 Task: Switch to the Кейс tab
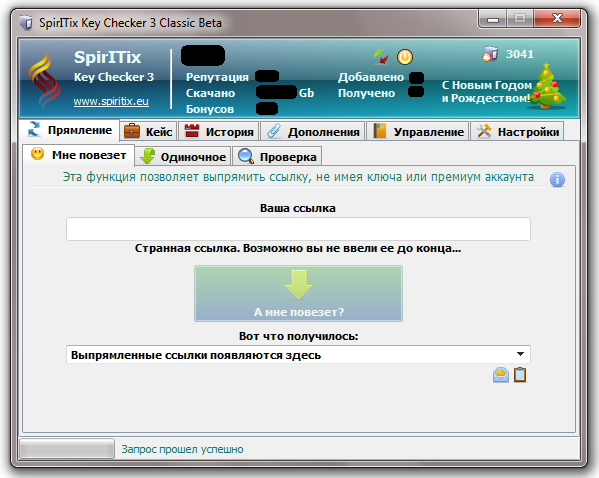[x=148, y=132]
